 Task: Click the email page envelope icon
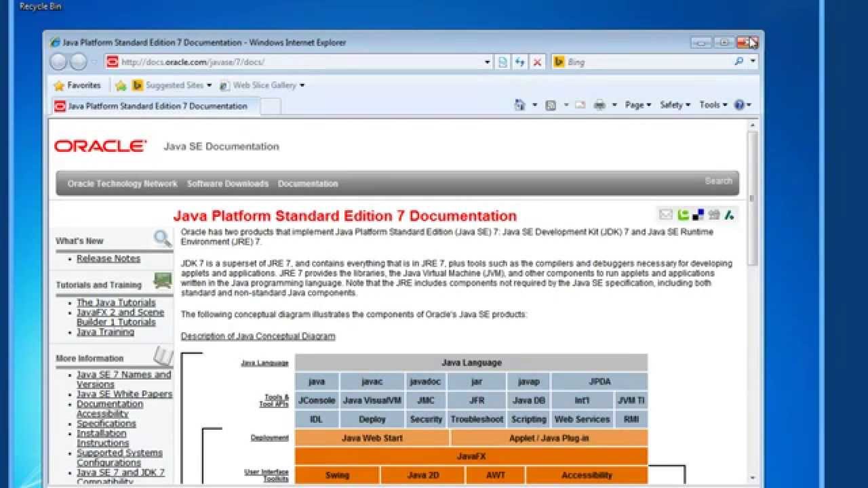pos(666,215)
